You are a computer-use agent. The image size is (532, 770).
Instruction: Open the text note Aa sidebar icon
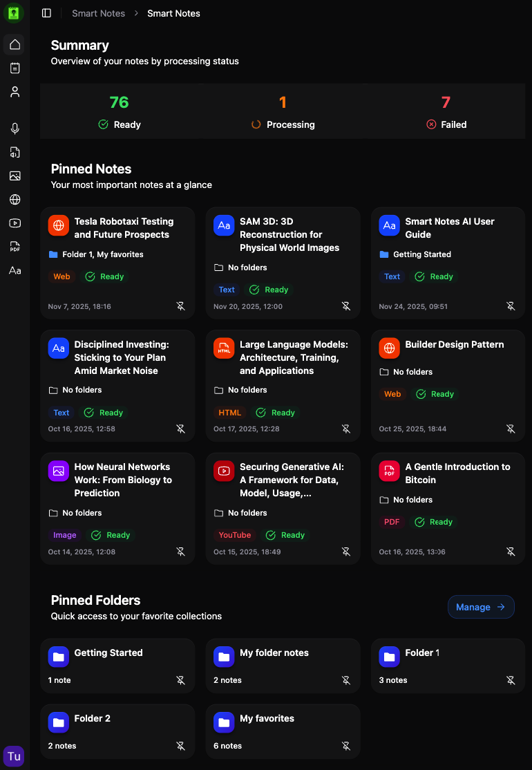click(15, 270)
